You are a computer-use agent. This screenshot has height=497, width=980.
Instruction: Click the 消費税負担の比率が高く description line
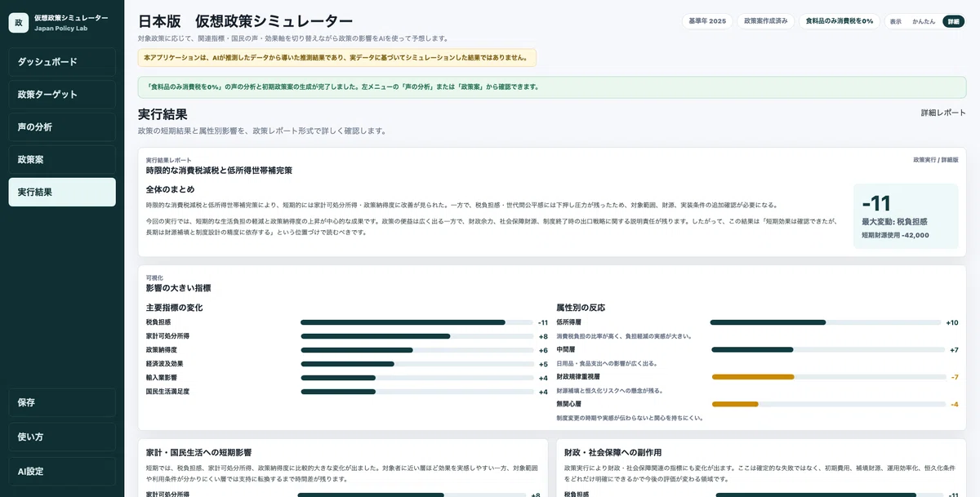(625, 336)
